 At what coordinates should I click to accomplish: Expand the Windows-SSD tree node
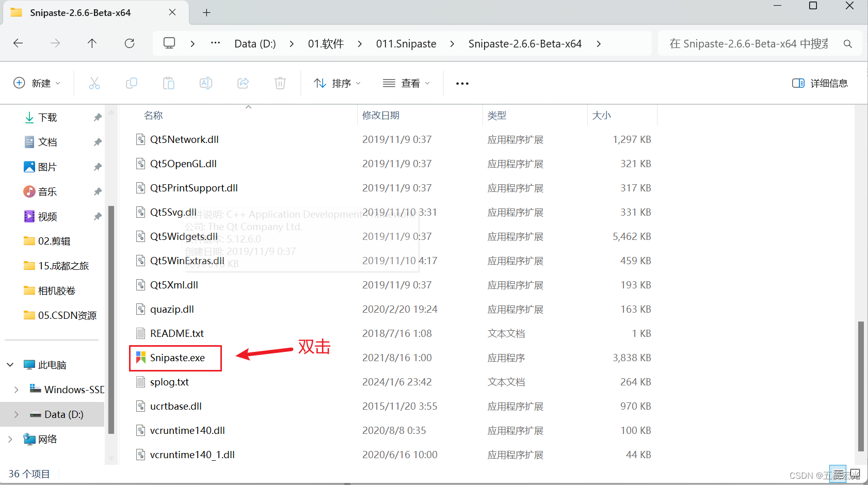[17, 390]
